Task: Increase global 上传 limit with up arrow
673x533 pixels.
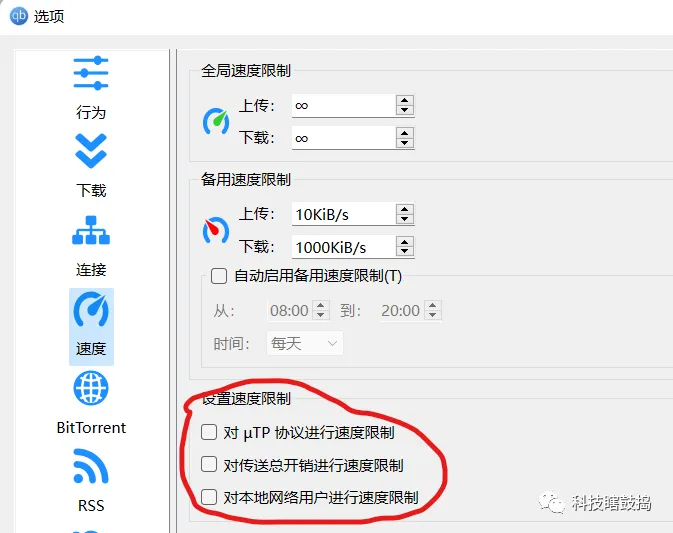Action: (x=405, y=101)
